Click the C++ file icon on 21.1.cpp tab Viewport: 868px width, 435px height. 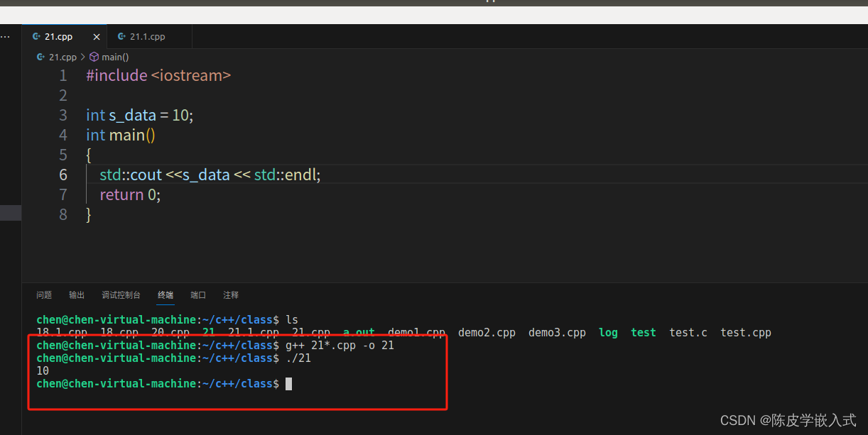click(121, 36)
